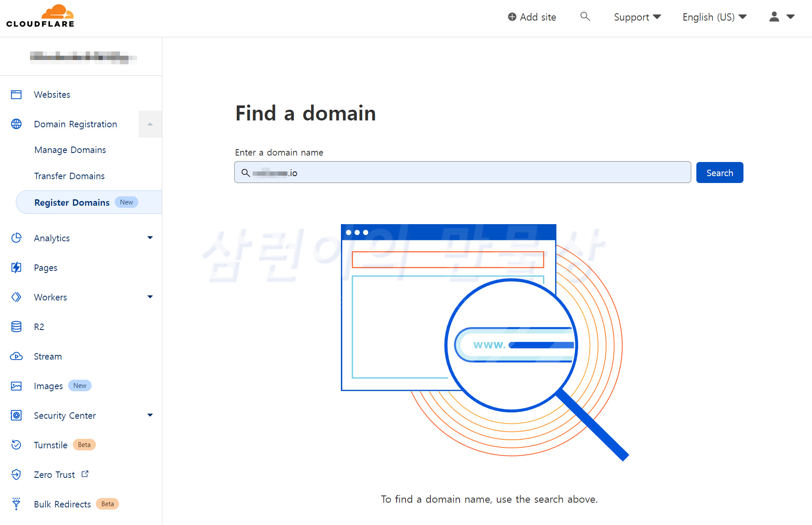This screenshot has width=812, height=525.
Task: Open the header search magnifier icon
Action: [585, 17]
